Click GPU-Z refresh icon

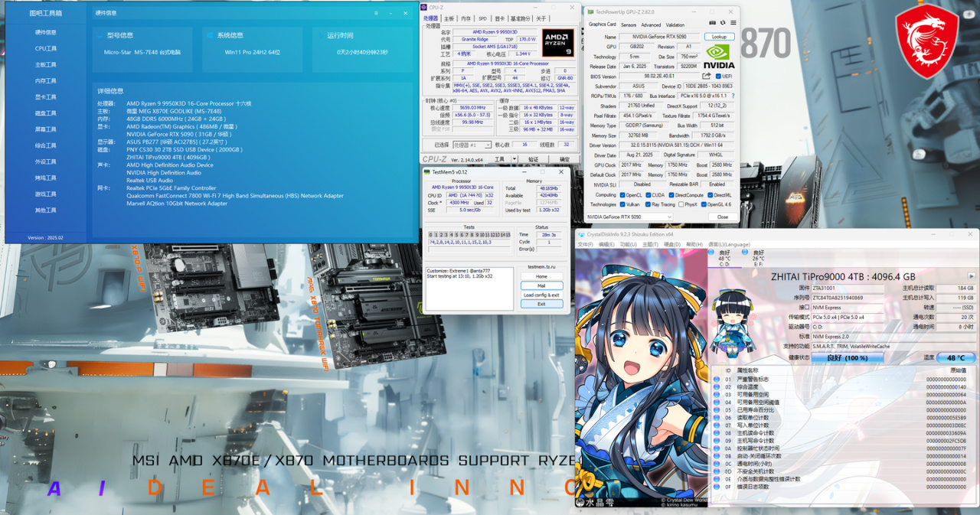[x=722, y=24]
